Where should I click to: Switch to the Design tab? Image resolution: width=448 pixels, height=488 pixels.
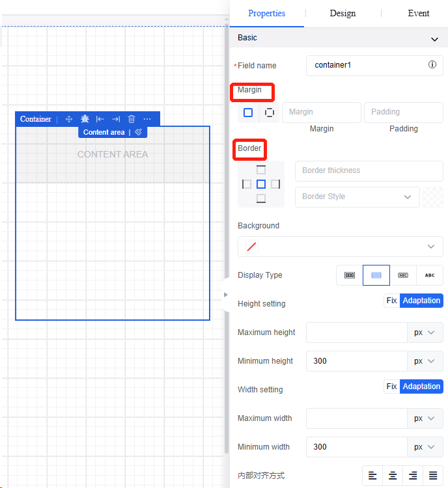(x=343, y=13)
